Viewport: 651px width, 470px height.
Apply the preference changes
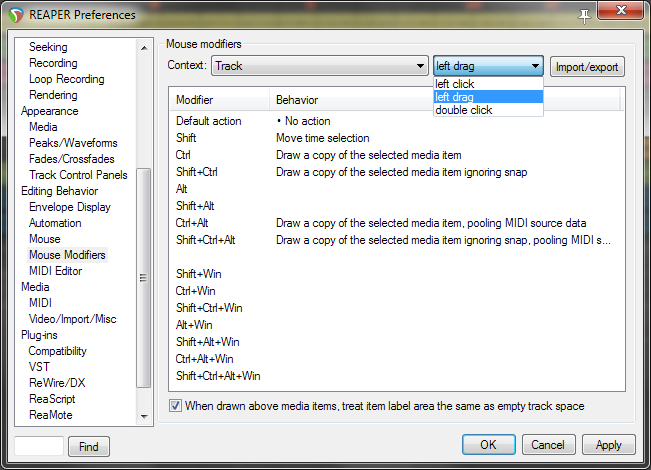point(609,445)
